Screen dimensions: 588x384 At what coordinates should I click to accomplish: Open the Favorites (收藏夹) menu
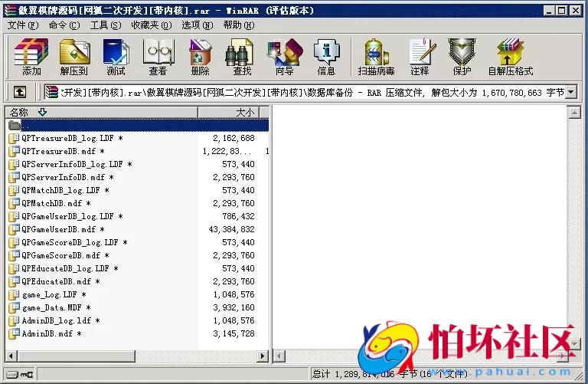point(151,25)
